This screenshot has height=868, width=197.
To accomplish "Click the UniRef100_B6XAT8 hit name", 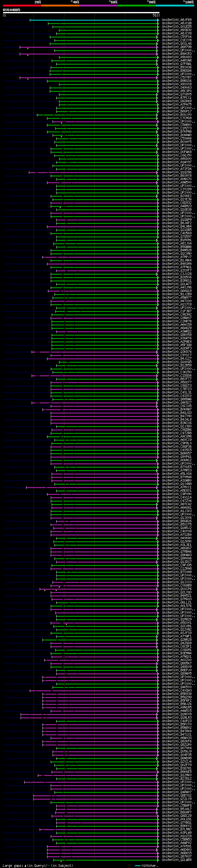I will 177,176.
